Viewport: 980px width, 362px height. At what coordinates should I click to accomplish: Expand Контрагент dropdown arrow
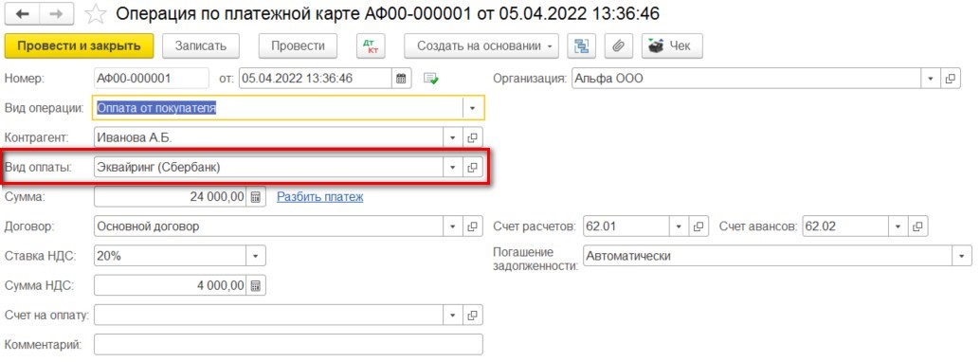453,137
